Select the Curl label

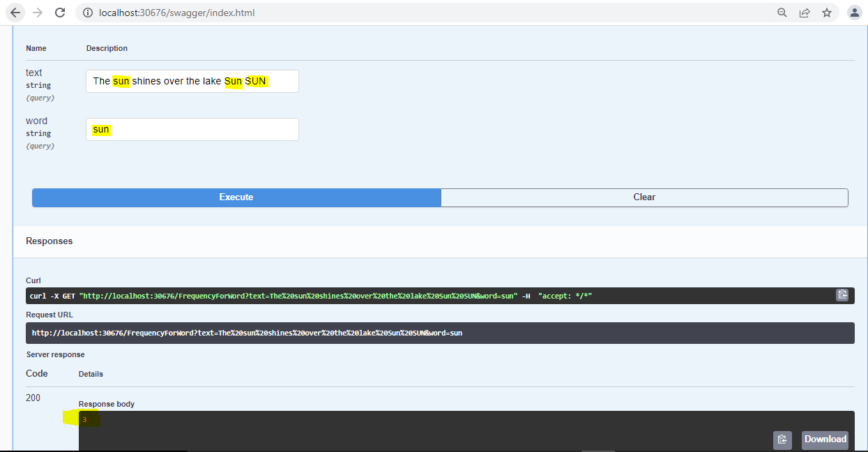tap(33, 280)
